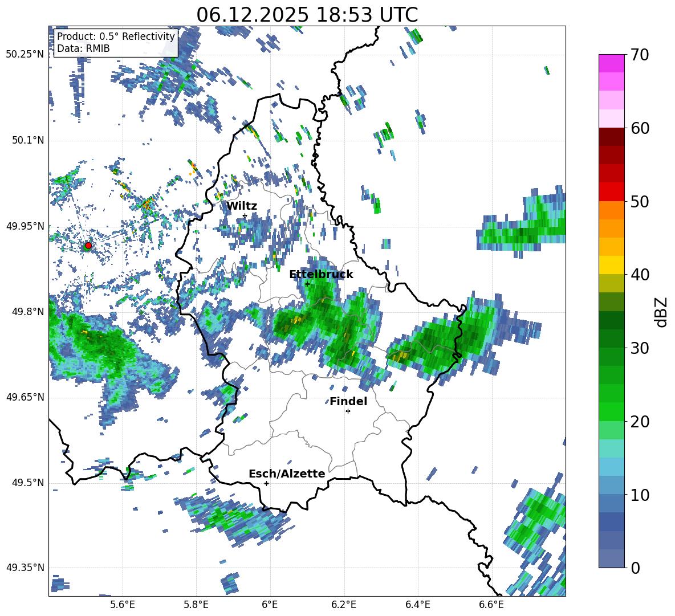Click the timestamp title 06.12.2025 18:53 UTC
This screenshot has height=616, width=675.
(307, 15)
